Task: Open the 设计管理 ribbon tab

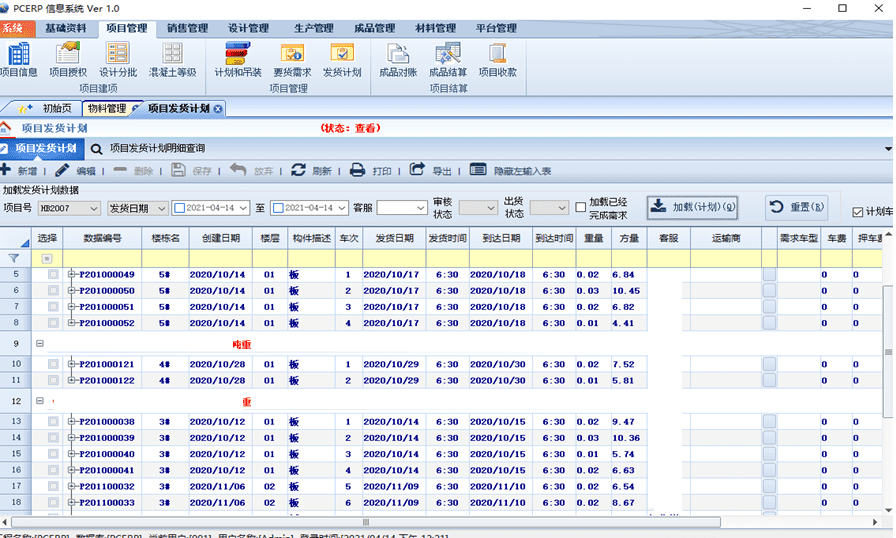Action: click(249, 28)
